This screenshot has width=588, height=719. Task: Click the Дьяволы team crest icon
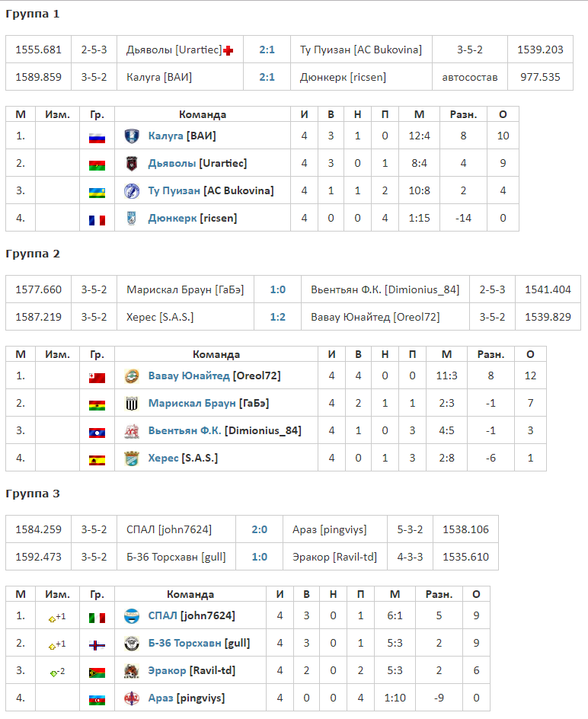click(132, 164)
